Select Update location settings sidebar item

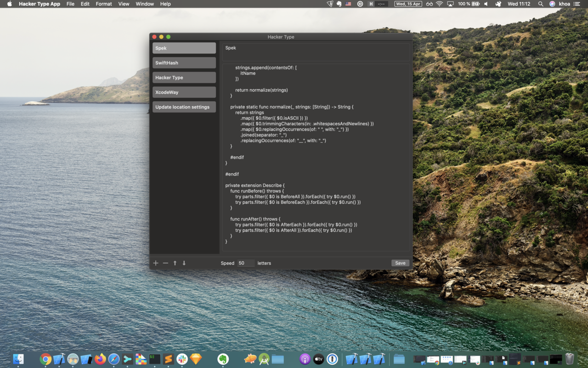(x=184, y=107)
